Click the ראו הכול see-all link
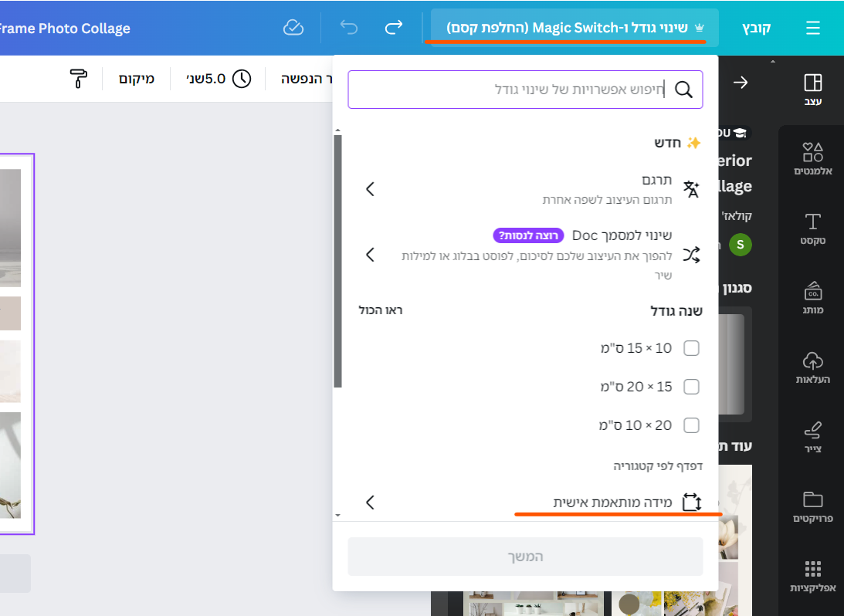 381,310
